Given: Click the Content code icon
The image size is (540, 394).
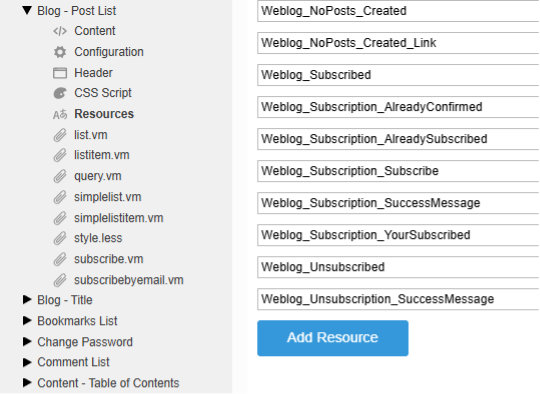Looking at the screenshot, I should pyautogui.click(x=60, y=31).
